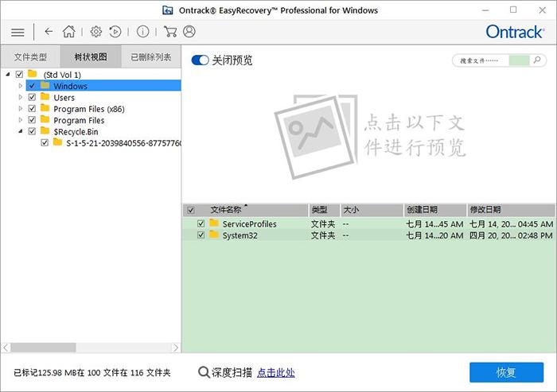Click the resume recovery icon
Image resolution: width=557 pixels, height=392 pixels.
115,32
